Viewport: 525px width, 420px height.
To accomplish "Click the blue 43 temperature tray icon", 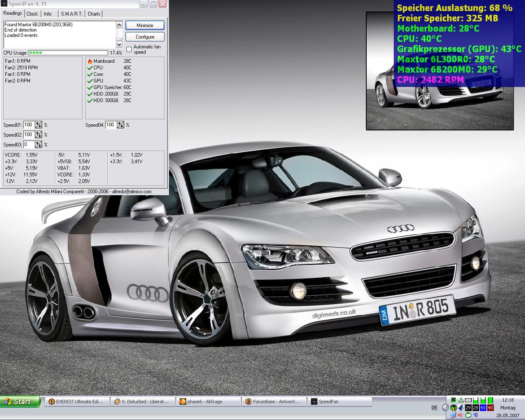I will pyautogui.click(x=483, y=408).
